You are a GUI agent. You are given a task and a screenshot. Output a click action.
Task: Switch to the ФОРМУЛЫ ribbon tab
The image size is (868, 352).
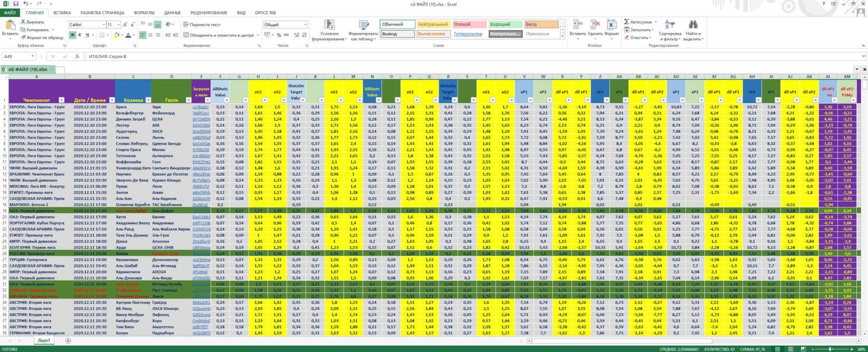144,13
